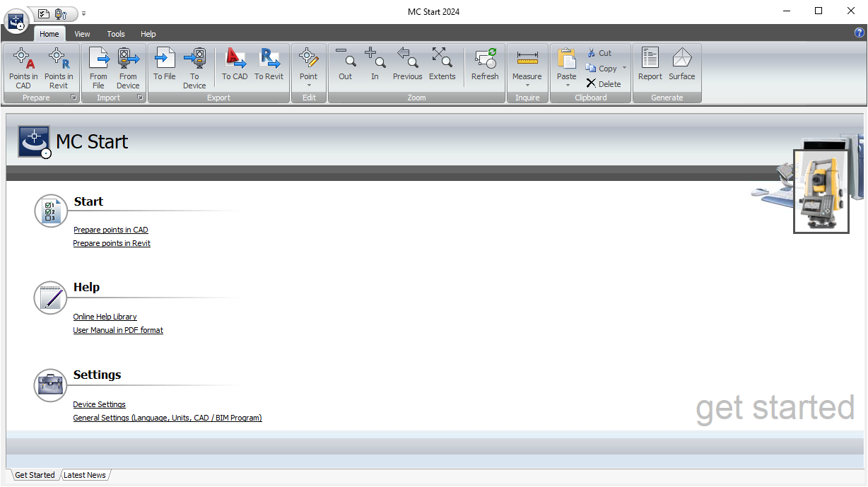Expand the Copy options arrow
Image resolution: width=868 pixels, height=487 pixels.
coord(625,69)
